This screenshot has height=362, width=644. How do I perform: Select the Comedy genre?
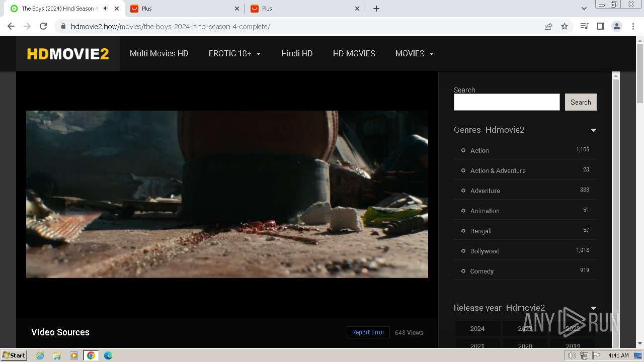482,271
